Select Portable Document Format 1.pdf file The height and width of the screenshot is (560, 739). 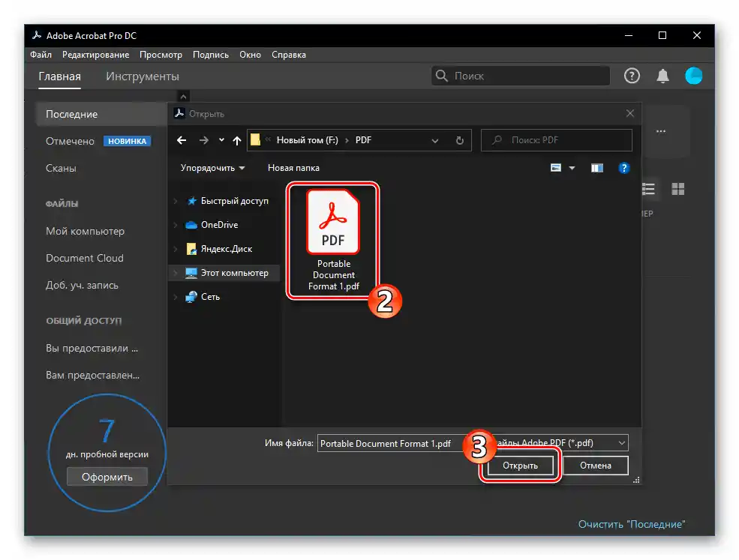(x=333, y=240)
